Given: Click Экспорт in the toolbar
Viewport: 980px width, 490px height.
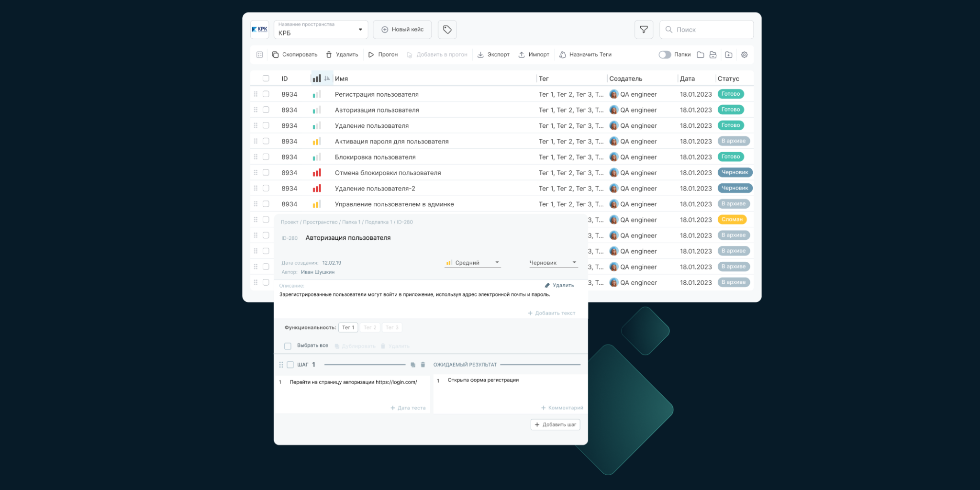Looking at the screenshot, I should pos(493,55).
